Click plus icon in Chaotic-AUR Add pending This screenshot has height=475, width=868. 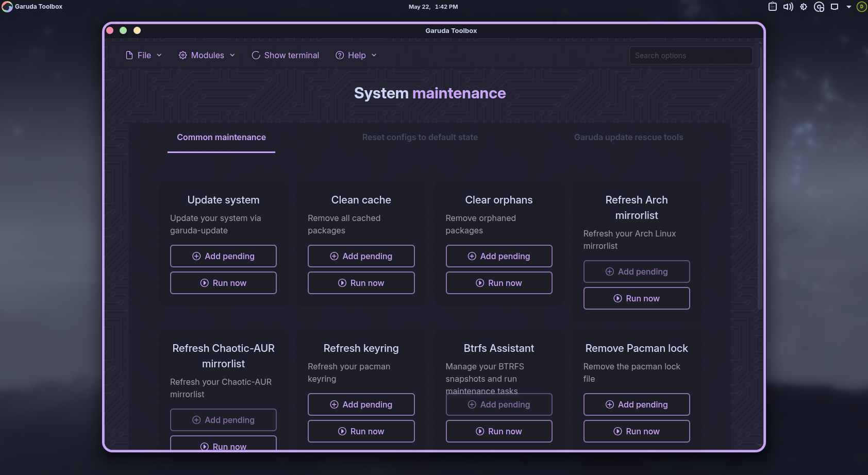coord(196,420)
